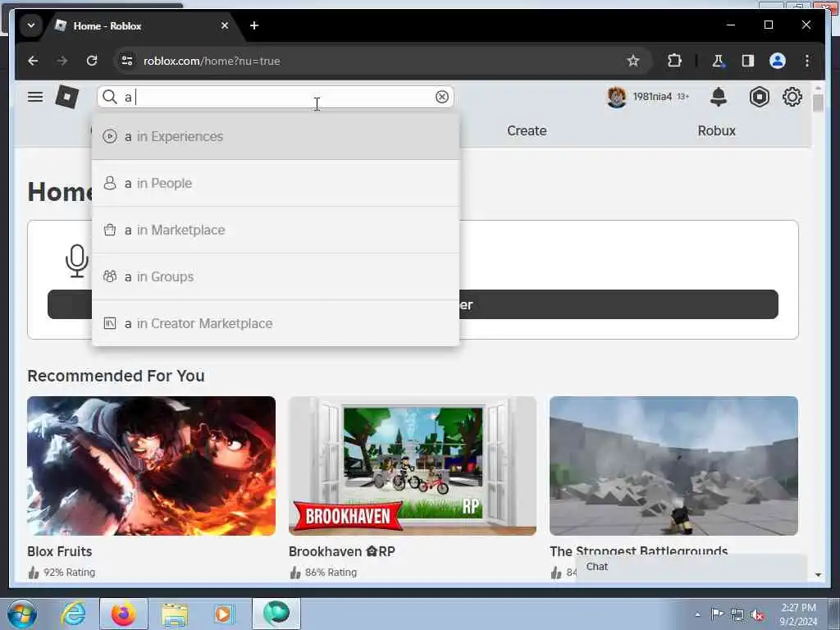The width and height of the screenshot is (840, 630).
Task: Open Windows Media Player from taskbar
Action: pyautogui.click(x=223, y=614)
